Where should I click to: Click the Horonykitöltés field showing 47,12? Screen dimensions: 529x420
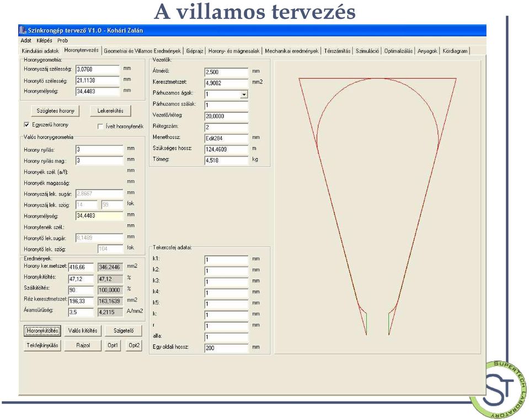click(81, 279)
